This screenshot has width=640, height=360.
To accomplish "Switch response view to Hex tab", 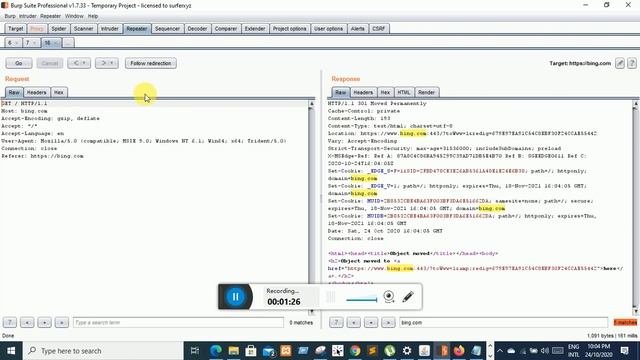I will click(x=385, y=92).
